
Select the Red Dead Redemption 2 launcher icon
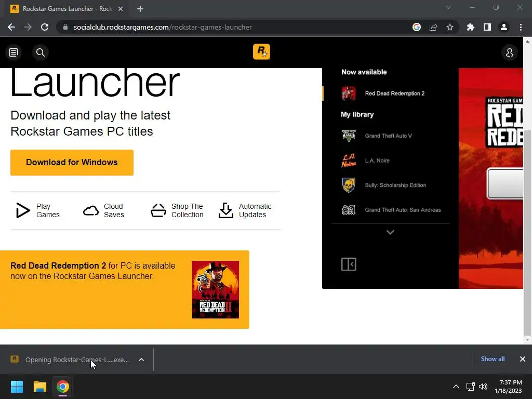[349, 94]
